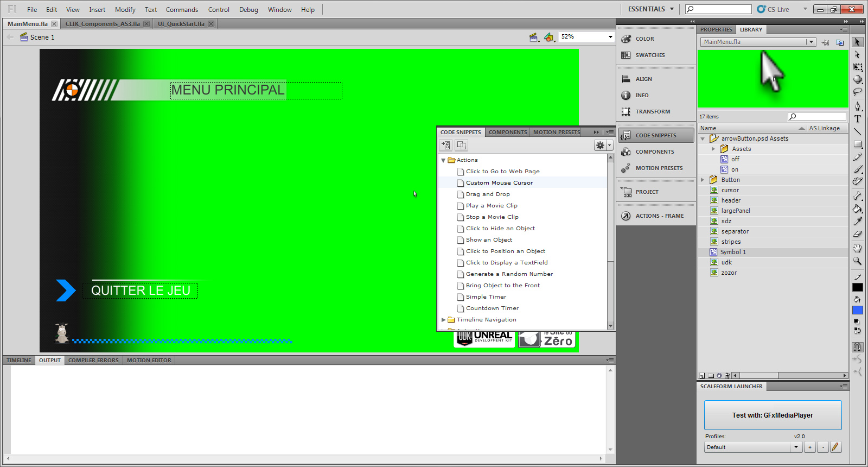This screenshot has width=868, height=467.
Task: Click Test with GFxMediaPlayer button
Action: 773,415
